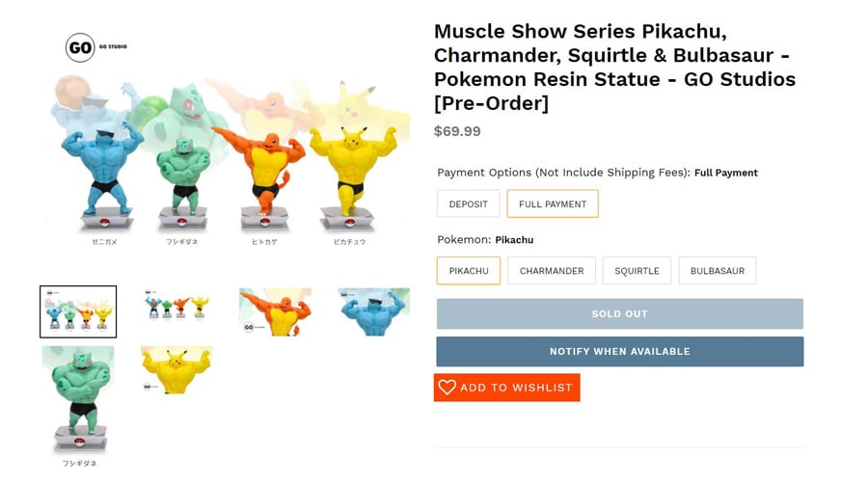
Task: Open the blue Squirtle close-up thumbnail
Action: pyautogui.click(x=373, y=310)
